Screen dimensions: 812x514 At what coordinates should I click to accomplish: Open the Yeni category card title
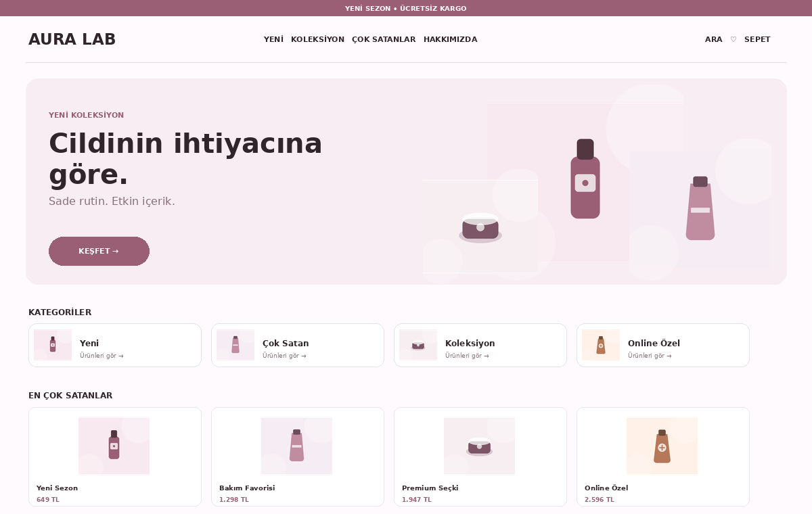click(89, 343)
